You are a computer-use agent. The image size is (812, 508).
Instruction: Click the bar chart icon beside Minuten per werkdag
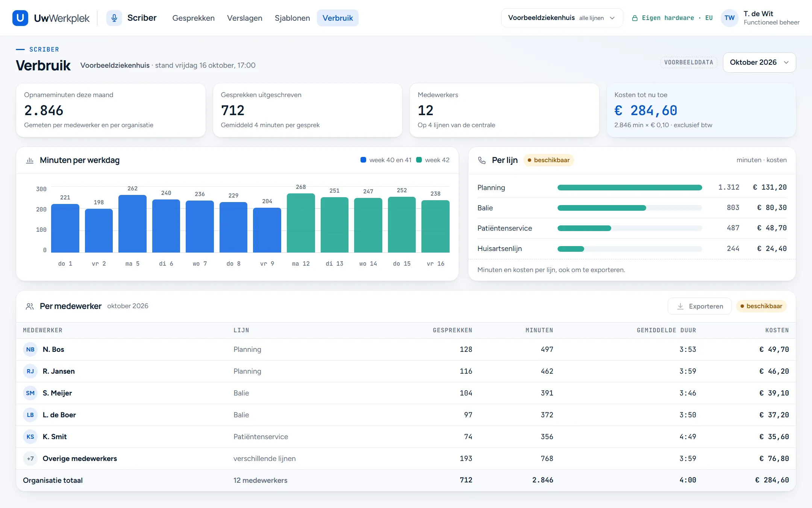(30, 160)
